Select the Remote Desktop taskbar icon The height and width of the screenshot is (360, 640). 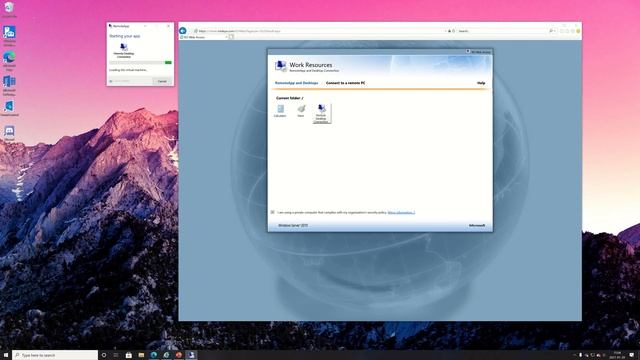click(191, 355)
